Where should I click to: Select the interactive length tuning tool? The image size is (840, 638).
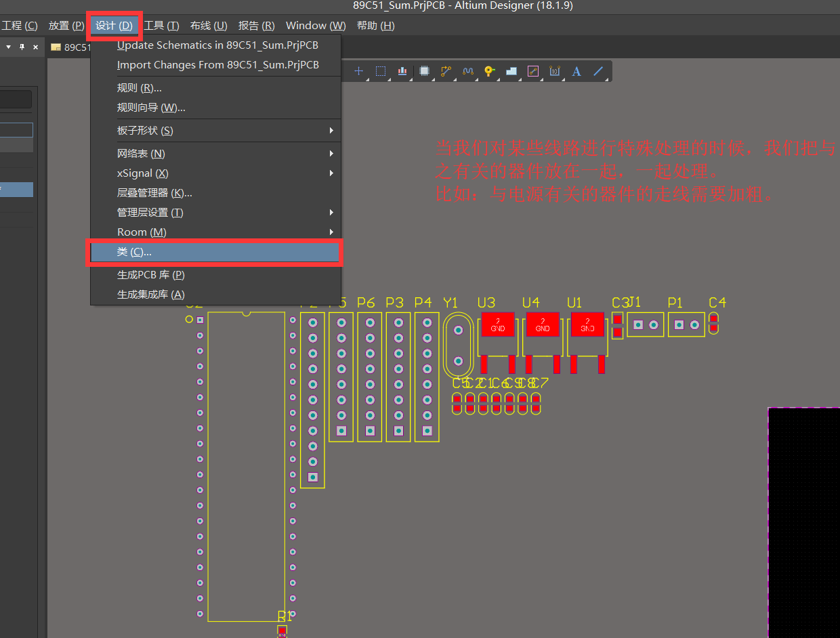pyautogui.click(x=467, y=71)
